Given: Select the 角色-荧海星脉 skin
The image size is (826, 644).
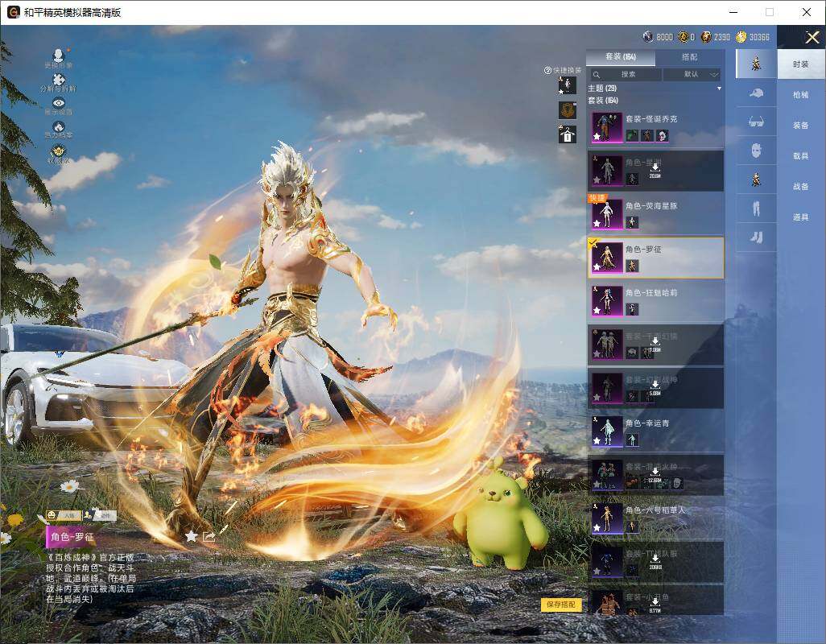Looking at the screenshot, I should 655,214.
